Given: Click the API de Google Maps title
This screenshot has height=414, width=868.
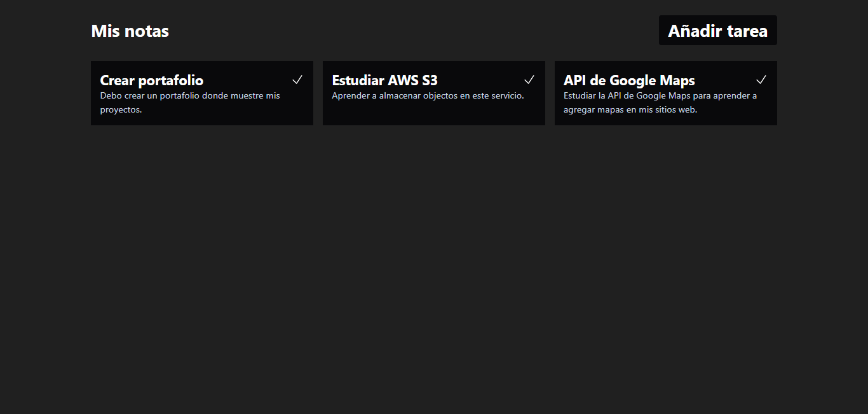Looking at the screenshot, I should pos(629,81).
